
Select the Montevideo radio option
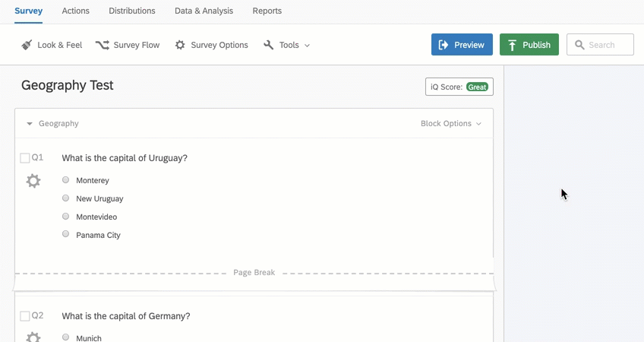(x=66, y=216)
